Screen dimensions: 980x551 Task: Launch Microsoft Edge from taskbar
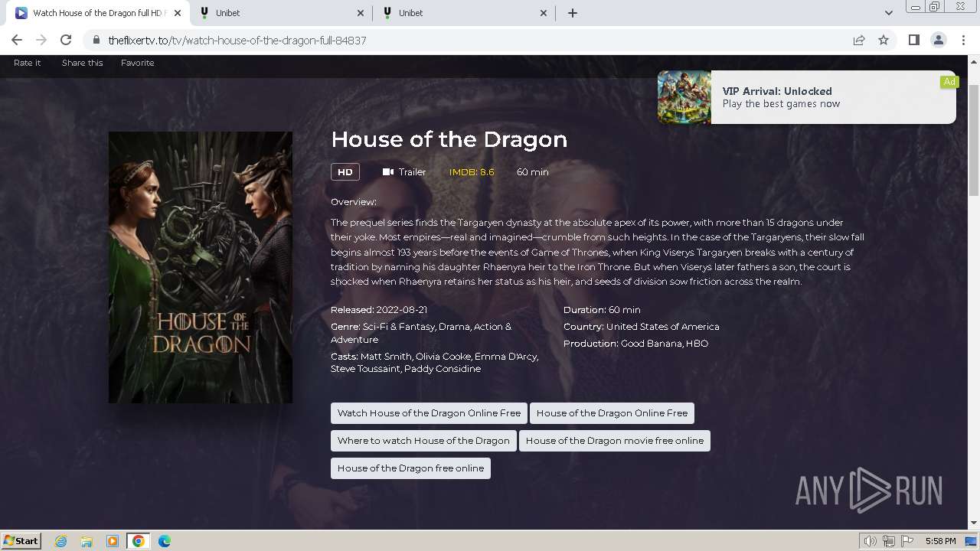coord(165,541)
